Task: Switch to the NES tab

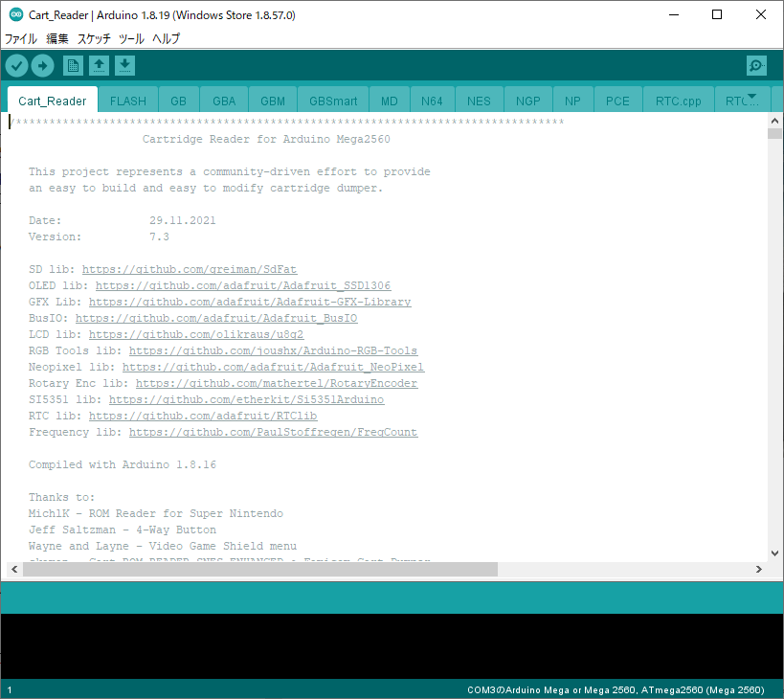Action: [479, 101]
